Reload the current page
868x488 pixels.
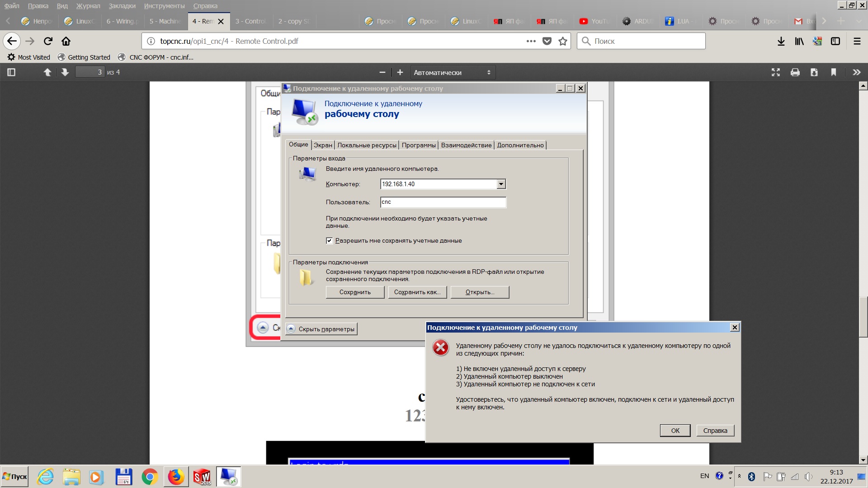pos(48,41)
